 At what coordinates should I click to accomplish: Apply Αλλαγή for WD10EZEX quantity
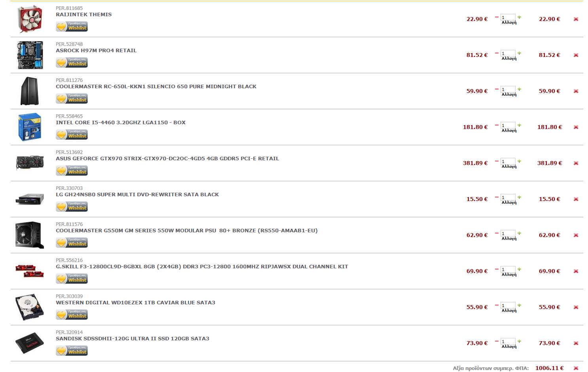509,311
